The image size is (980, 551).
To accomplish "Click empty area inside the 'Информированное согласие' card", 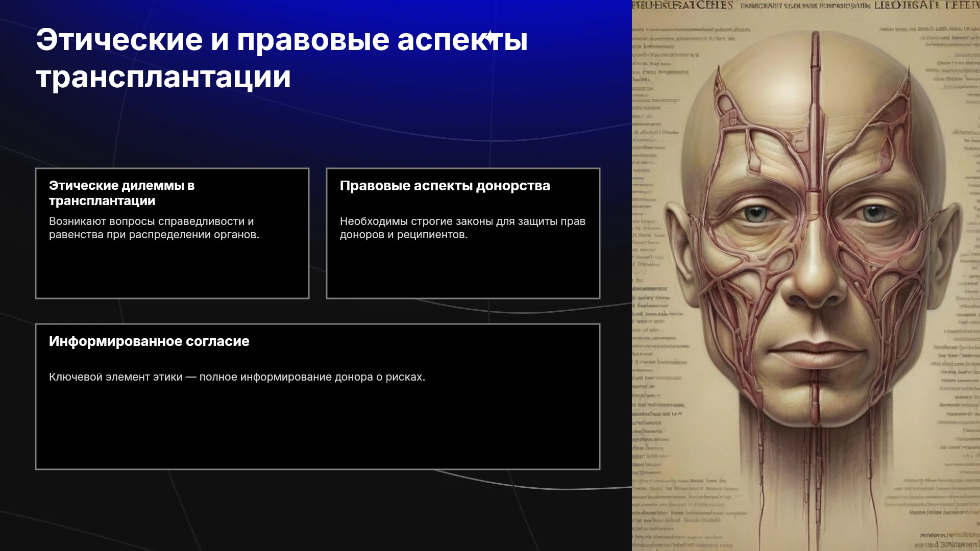I will coord(317,429).
